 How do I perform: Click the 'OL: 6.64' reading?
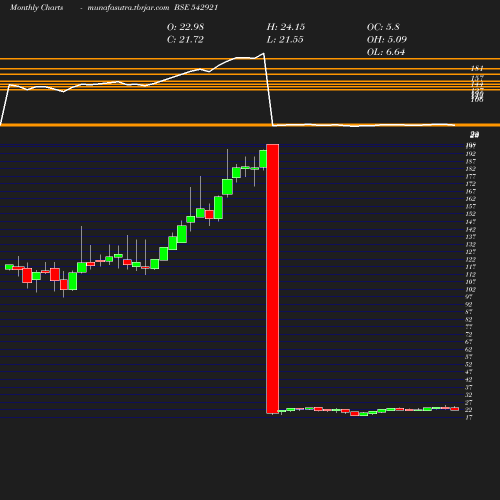tap(386, 52)
